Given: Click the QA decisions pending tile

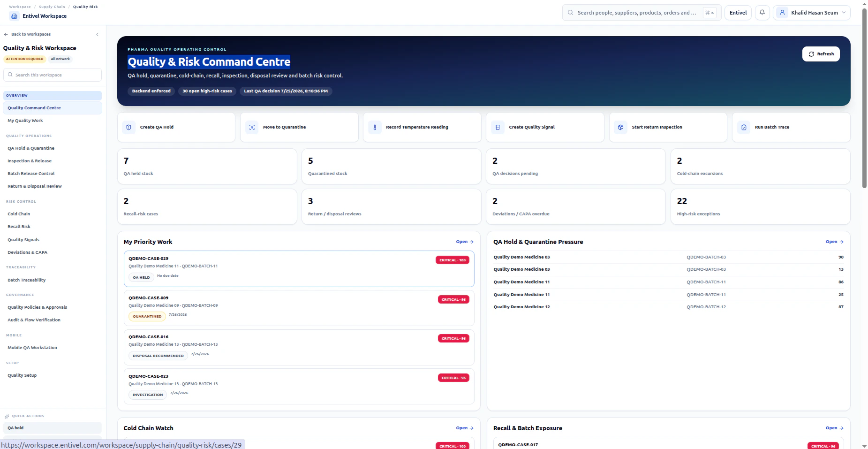Looking at the screenshot, I should [576, 167].
